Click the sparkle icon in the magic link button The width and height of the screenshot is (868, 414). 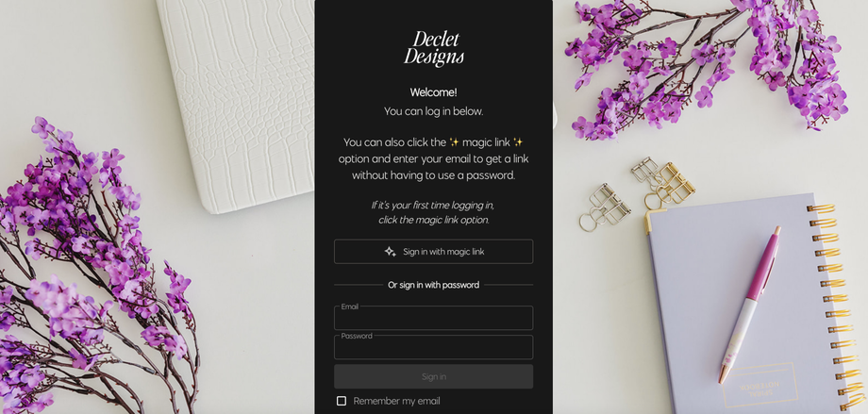(391, 252)
